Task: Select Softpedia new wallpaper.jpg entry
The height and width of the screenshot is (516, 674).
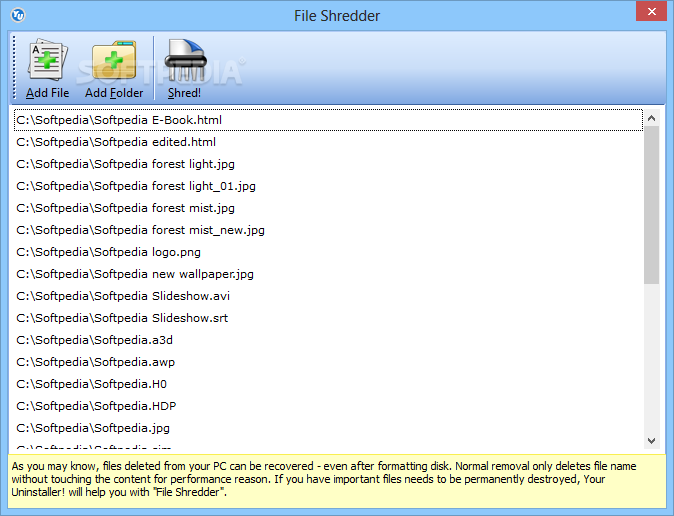Action: pos(328,274)
